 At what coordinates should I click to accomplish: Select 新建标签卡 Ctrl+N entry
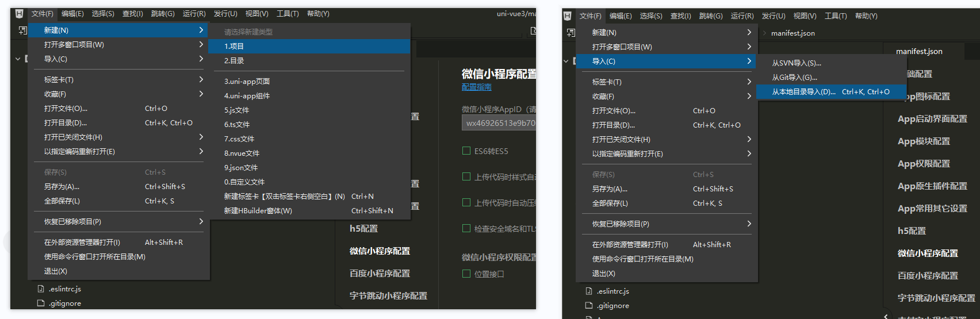tap(309, 197)
